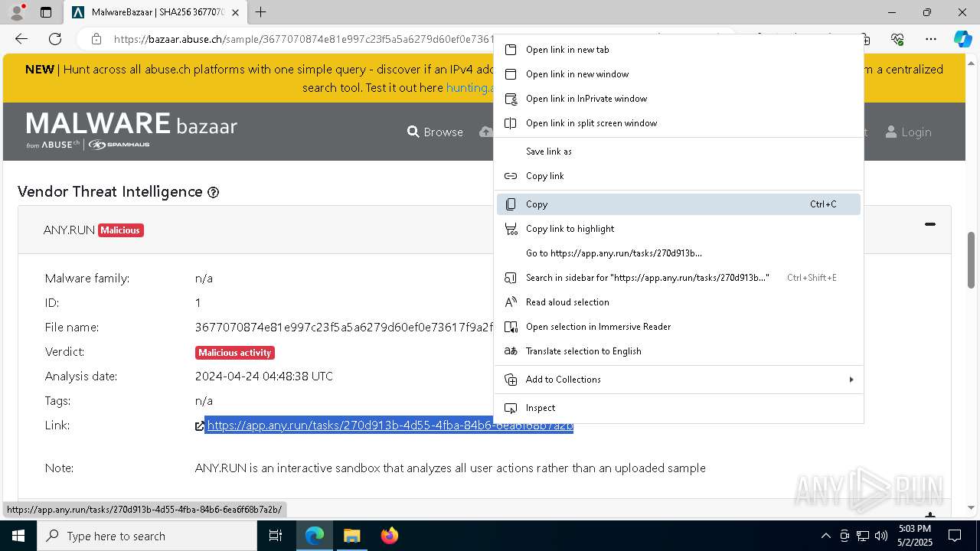This screenshot has height=551, width=980.
Task: Click the file name hash value
Action: pos(344,328)
